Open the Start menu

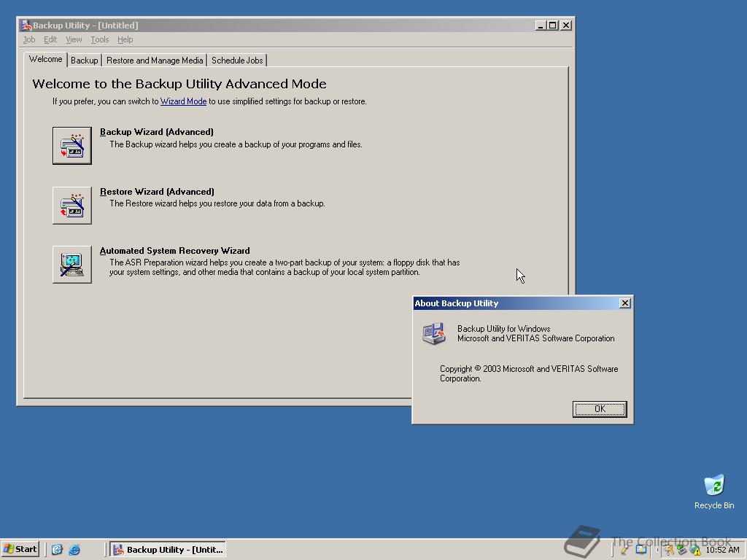(x=20, y=550)
